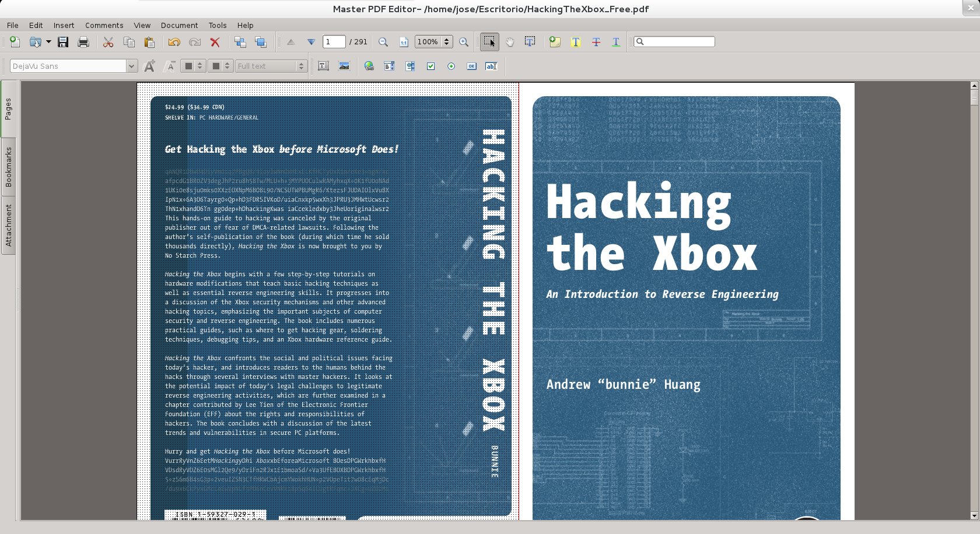
Task: Click the author name Andrew "bunnie" Huang
Action: (x=624, y=385)
